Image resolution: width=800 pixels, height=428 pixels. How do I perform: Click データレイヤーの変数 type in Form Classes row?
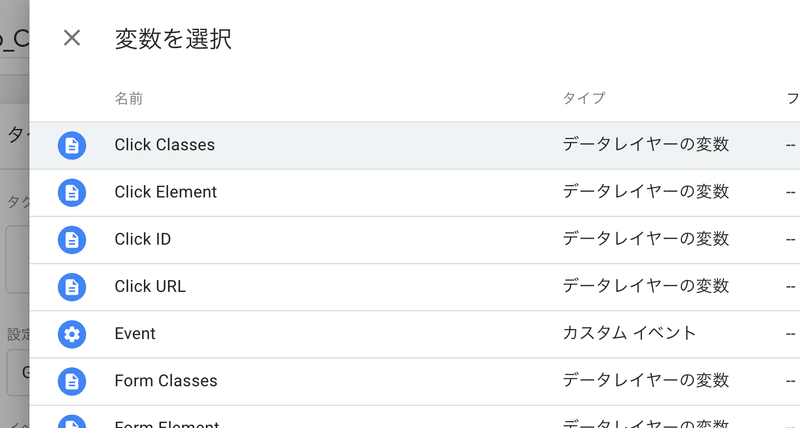coord(646,380)
